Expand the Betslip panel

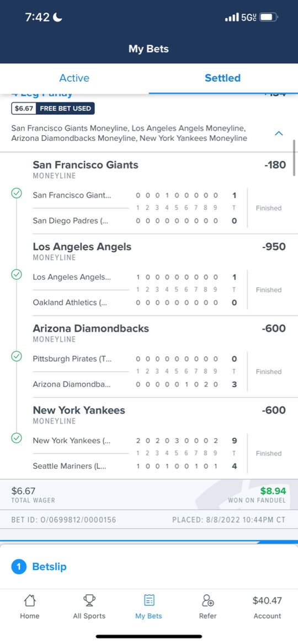point(149,567)
